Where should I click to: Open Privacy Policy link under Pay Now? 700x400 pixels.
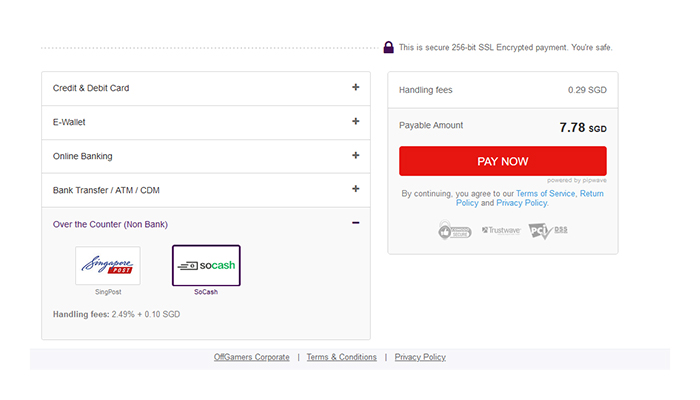point(521,203)
